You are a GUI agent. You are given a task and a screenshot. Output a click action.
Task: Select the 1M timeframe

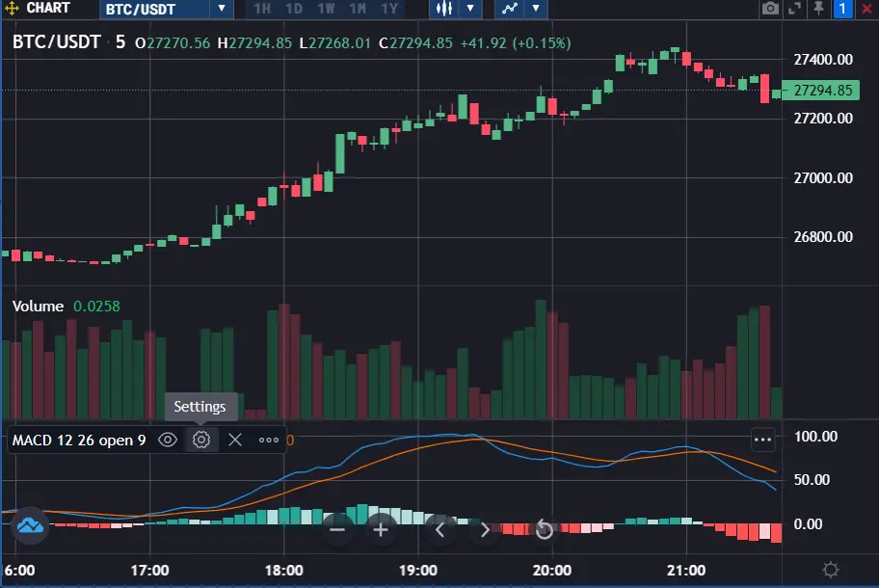tap(358, 9)
